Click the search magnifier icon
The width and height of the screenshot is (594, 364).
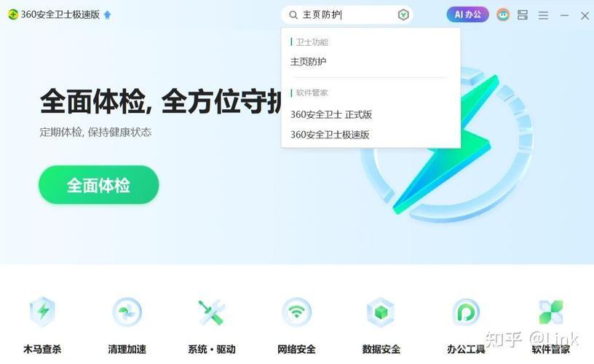click(x=293, y=15)
